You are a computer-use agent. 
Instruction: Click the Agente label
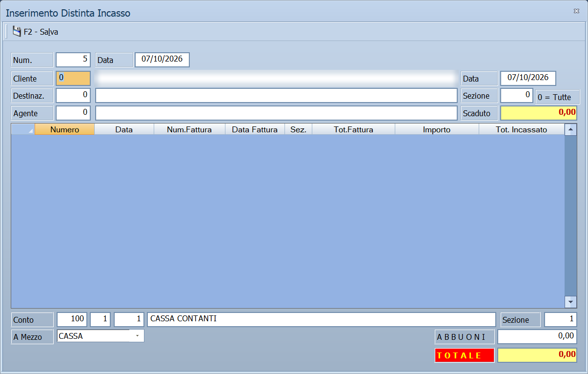coord(32,113)
